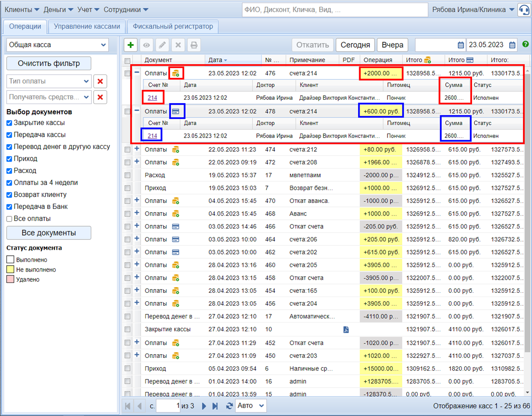Clear the Тип оплаты filter with red X
The width and height of the screenshot is (532, 416).
(100, 82)
